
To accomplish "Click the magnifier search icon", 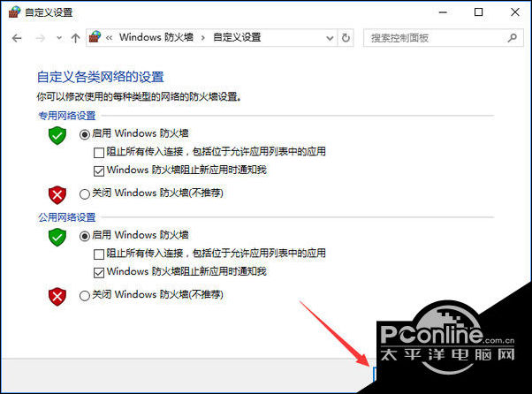I will click(513, 38).
